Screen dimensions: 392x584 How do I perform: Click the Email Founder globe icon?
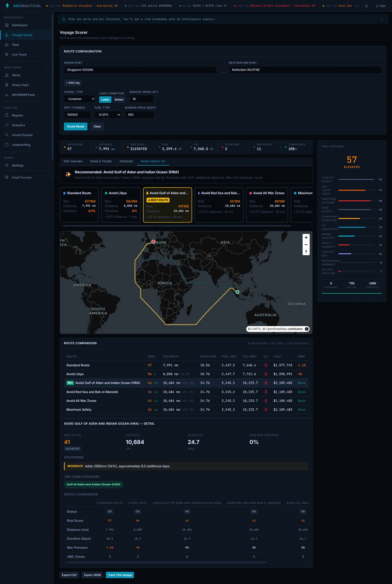[7, 177]
